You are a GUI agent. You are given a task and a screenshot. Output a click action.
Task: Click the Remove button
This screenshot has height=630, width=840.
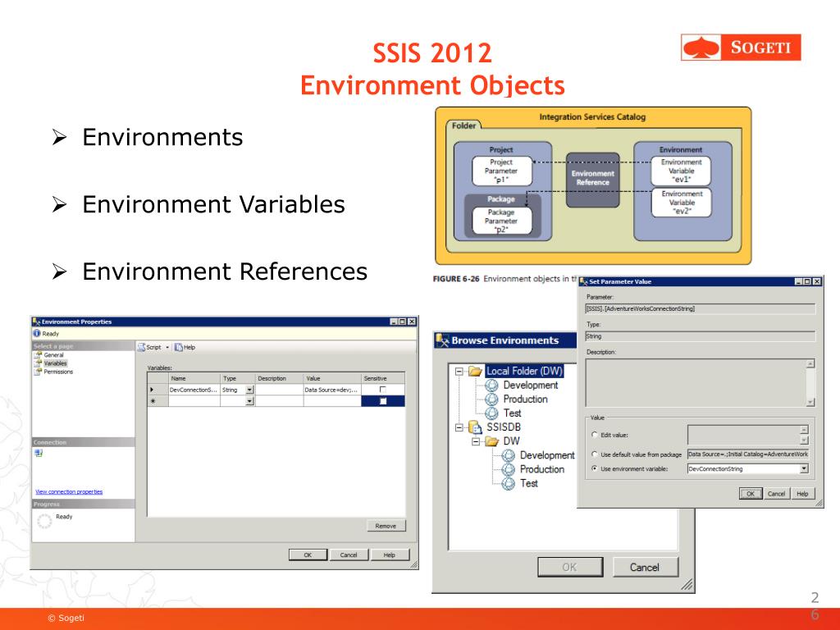click(x=386, y=526)
